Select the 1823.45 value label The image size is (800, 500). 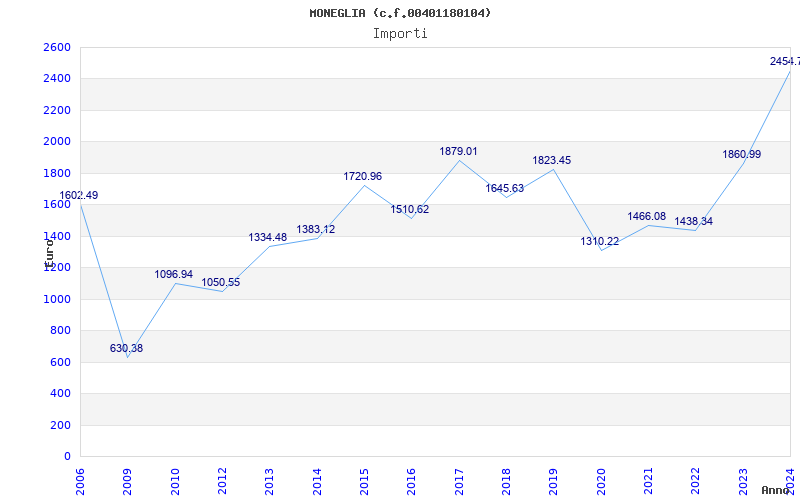tap(552, 161)
